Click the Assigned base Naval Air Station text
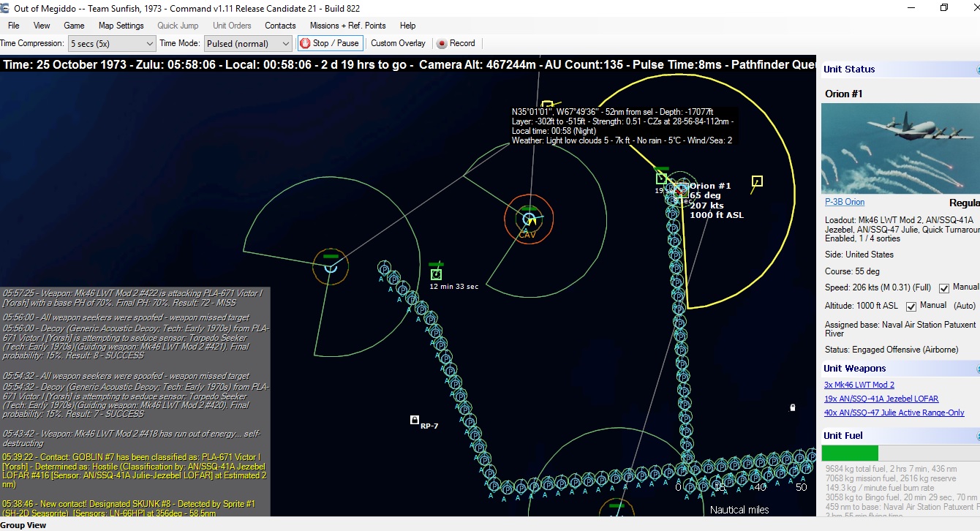Screen dimensions: 980x531 point(900,329)
